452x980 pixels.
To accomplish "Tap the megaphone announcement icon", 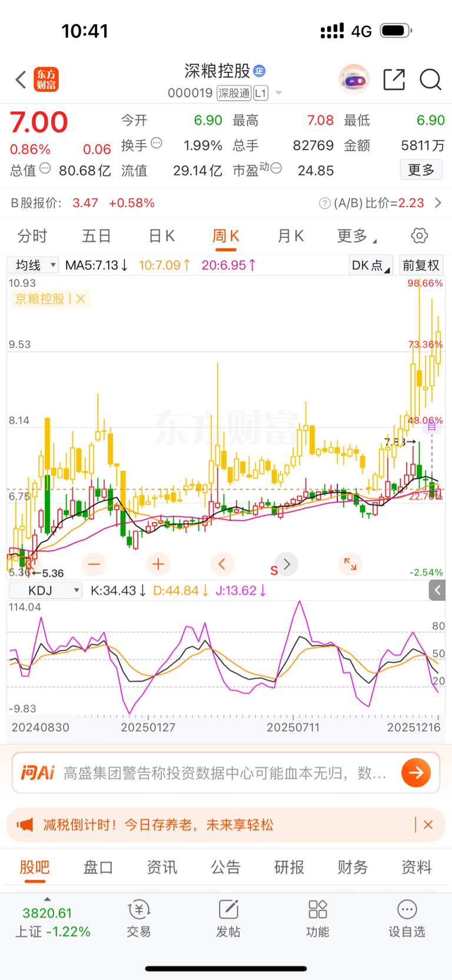I will pyautogui.click(x=25, y=825).
